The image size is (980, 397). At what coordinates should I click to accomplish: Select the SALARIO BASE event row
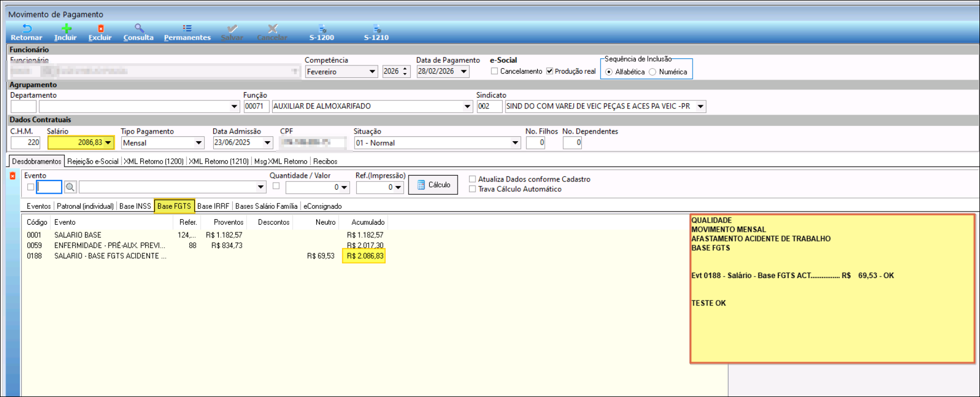[77, 235]
